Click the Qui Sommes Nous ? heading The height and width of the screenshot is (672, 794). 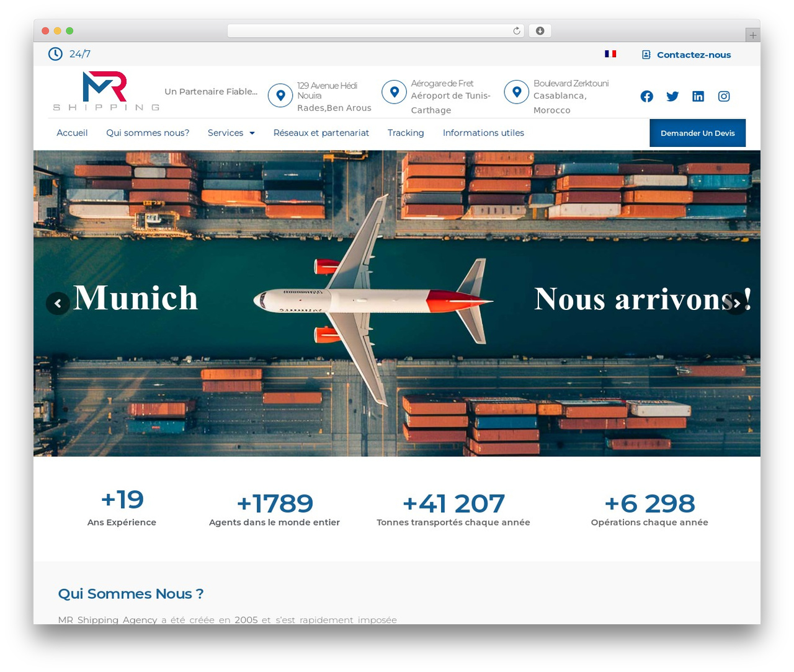coord(131,594)
